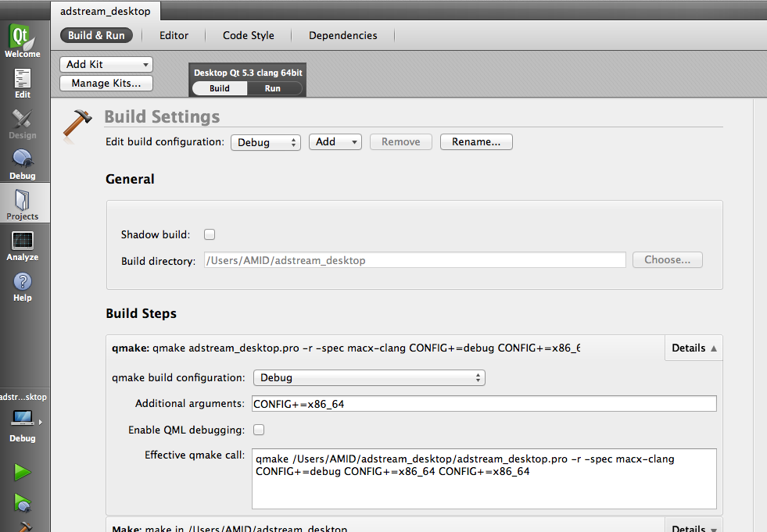767x532 pixels.
Task: Toggle the Shadow build checkbox
Action: (210, 234)
